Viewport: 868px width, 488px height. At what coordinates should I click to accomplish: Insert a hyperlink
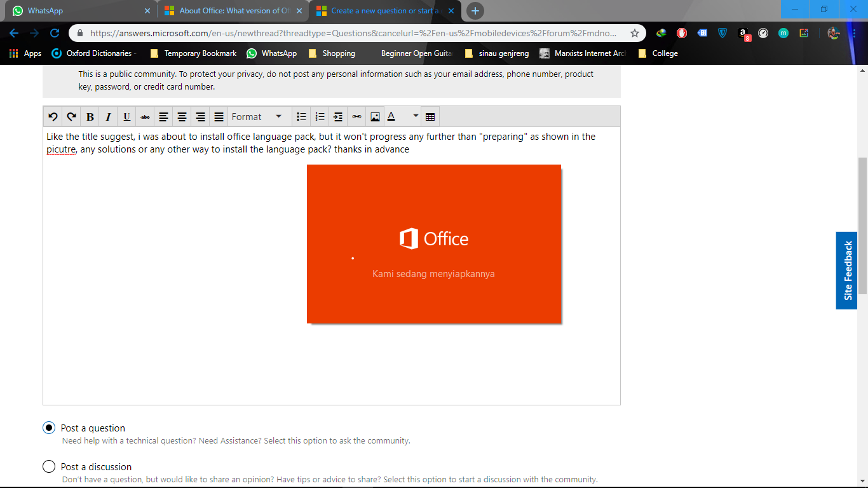(x=356, y=117)
